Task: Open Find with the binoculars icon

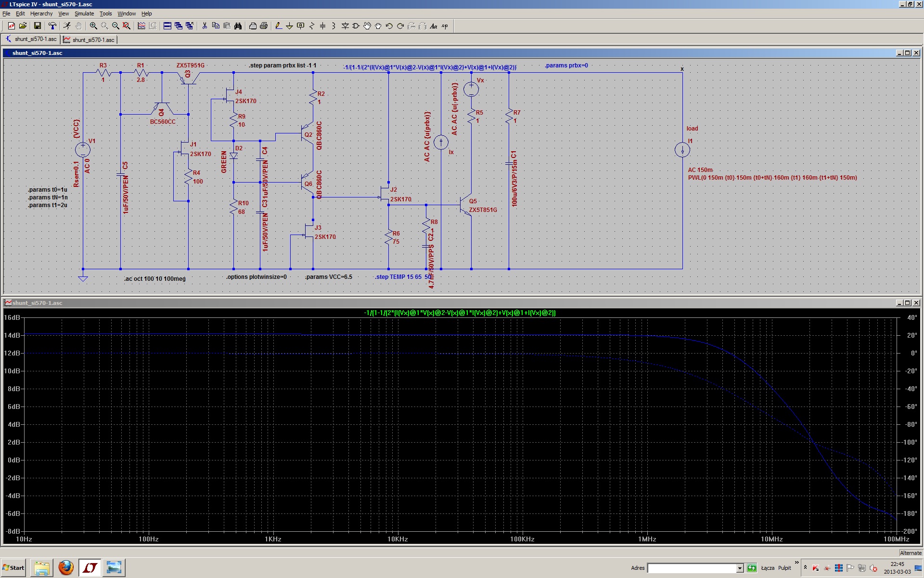Action: point(238,26)
